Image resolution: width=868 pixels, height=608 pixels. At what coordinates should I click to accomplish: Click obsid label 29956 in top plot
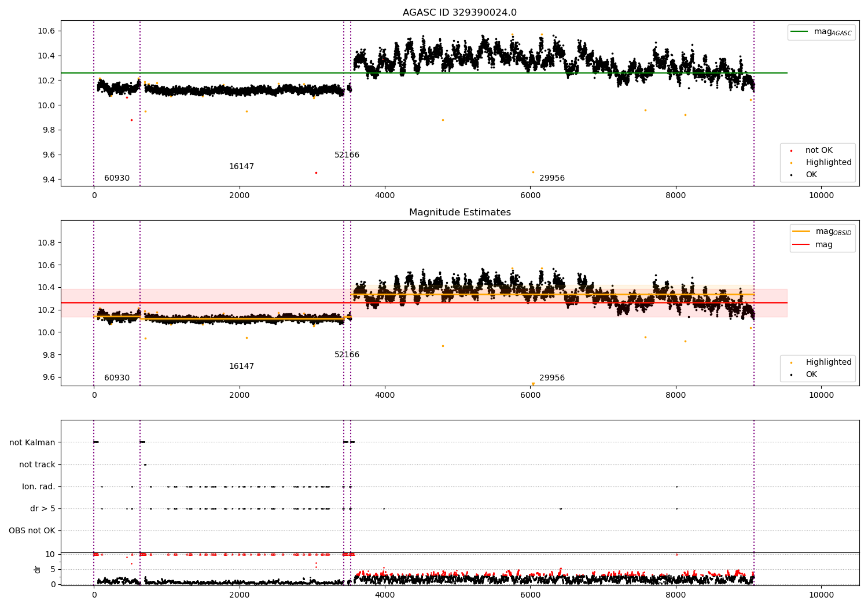pyautogui.click(x=552, y=178)
